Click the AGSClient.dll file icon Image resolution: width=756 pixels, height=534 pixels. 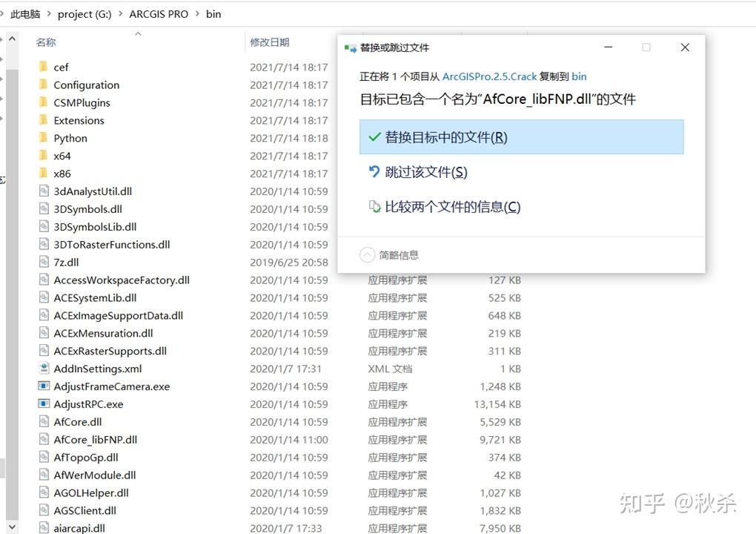coord(44,510)
